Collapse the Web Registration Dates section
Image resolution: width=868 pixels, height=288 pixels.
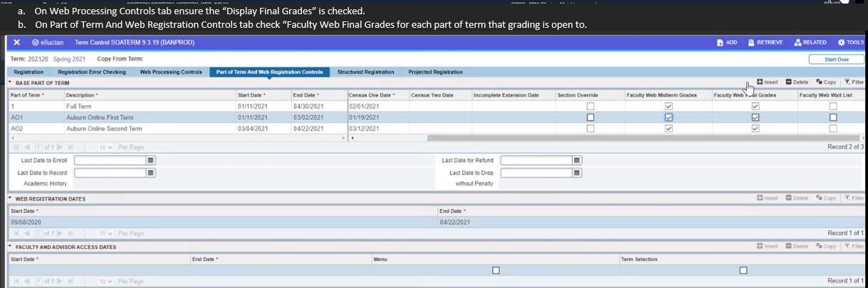pyautogui.click(x=11, y=198)
